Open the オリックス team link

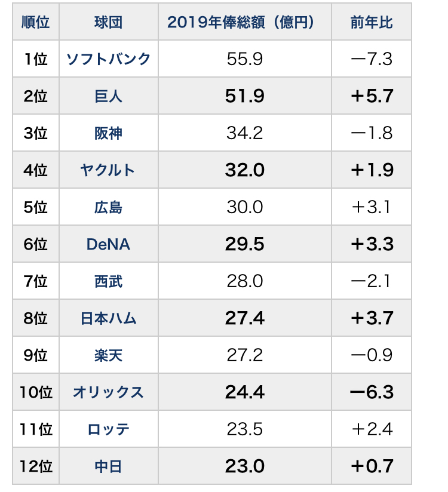point(108,392)
